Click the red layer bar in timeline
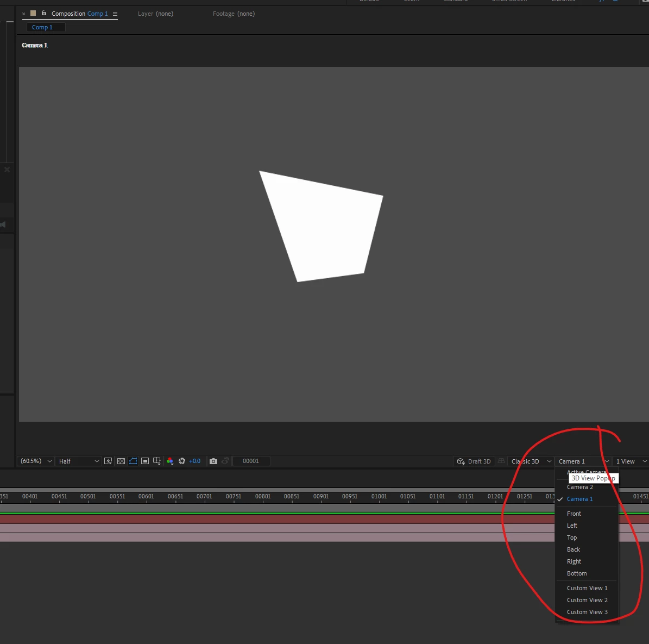Viewport: 649px width, 644px height. (x=278, y=519)
